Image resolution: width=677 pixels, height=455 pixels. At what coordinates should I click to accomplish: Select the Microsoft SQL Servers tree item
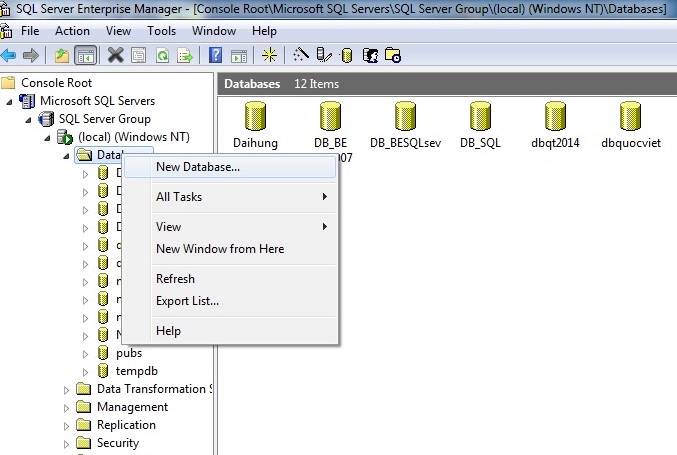[97, 101]
